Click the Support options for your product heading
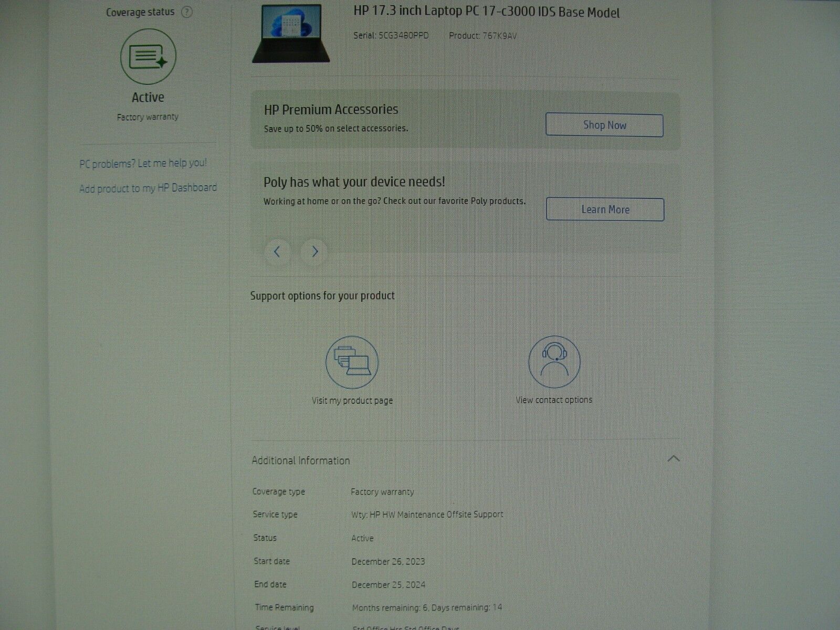 (322, 296)
